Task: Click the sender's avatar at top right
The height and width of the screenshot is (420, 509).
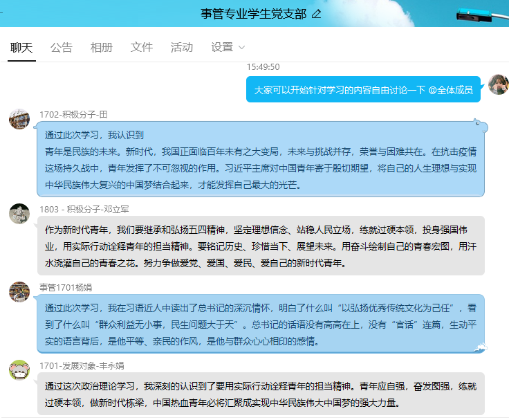Action: pyautogui.click(x=498, y=84)
